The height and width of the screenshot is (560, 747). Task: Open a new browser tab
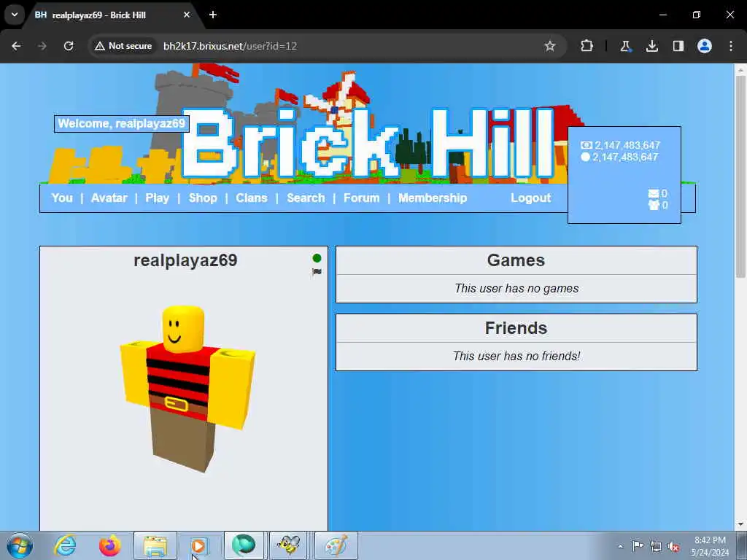coord(213,15)
